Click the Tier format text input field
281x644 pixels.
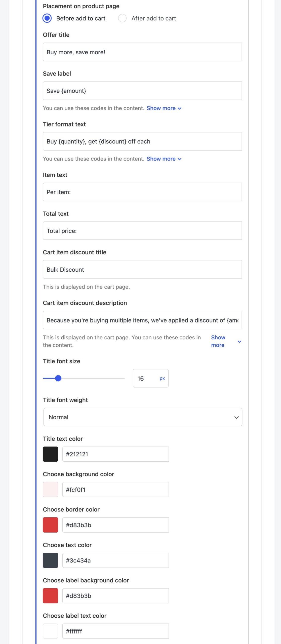tap(142, 141)
